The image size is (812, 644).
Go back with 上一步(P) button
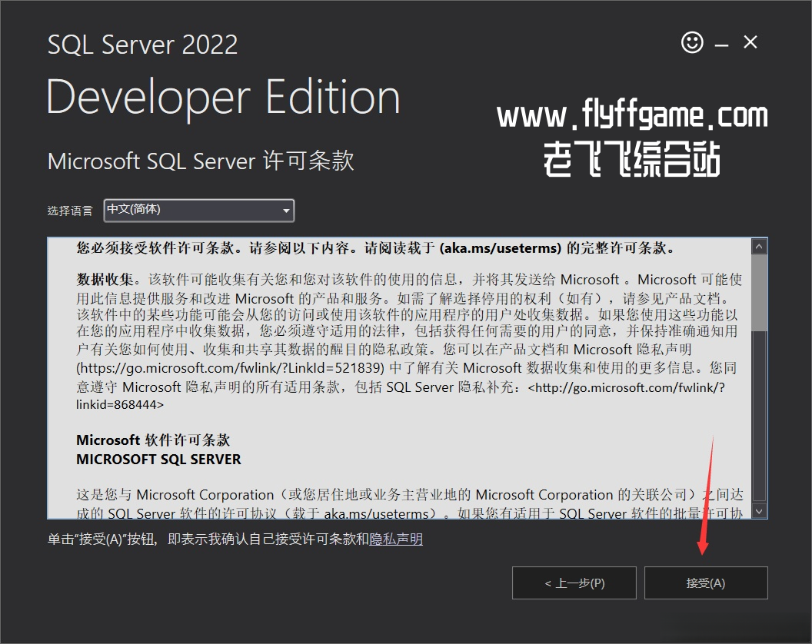(x=574, y=583)
